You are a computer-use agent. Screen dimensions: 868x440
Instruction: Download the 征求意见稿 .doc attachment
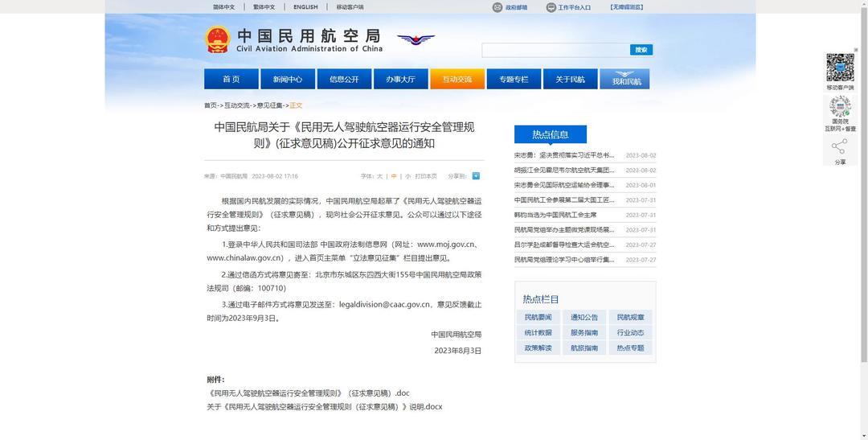(309, 393)
